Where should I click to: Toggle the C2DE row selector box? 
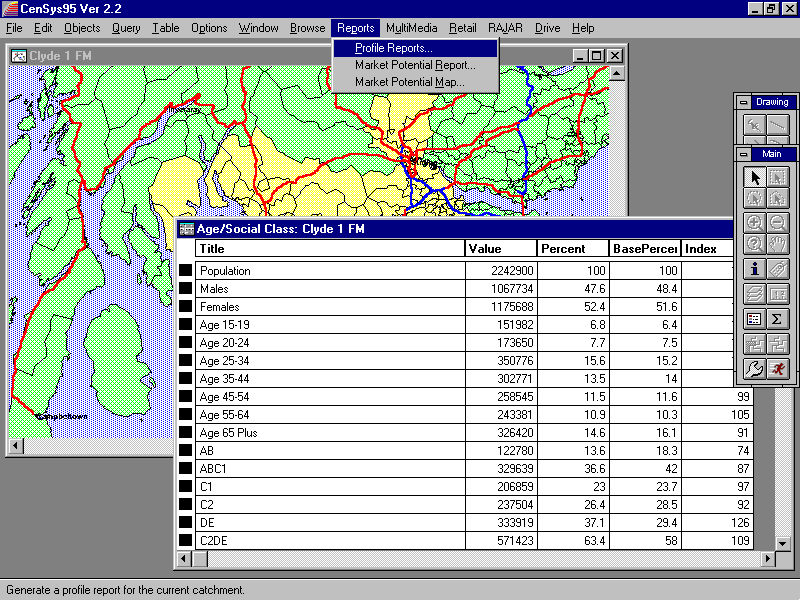point(185,541)
